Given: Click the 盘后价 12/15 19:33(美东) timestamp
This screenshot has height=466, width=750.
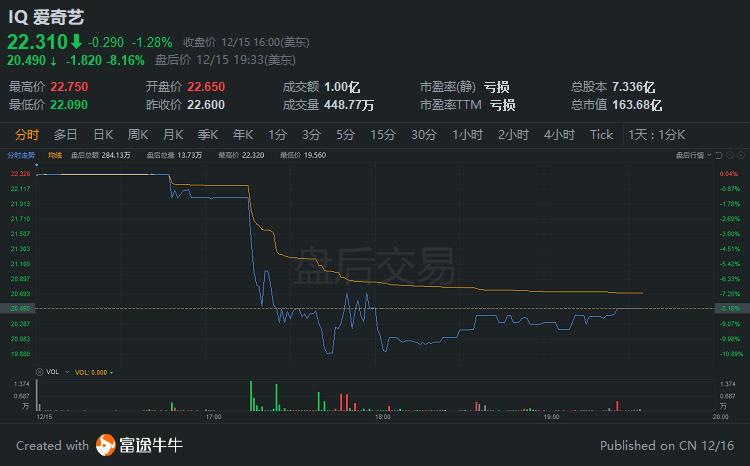Looking at the screenshot, I should [x=225, y=60].
